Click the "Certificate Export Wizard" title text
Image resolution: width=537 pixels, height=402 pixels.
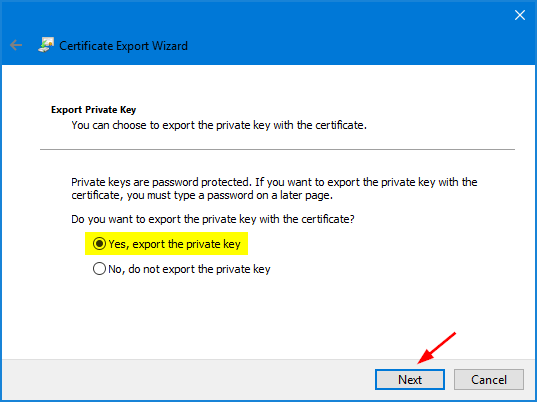pos(123,46)
